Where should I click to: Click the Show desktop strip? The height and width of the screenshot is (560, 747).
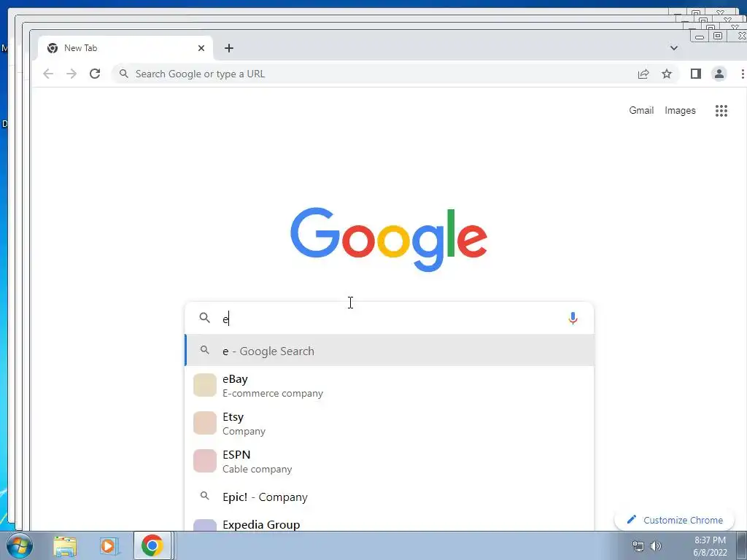tap(742, 545)
